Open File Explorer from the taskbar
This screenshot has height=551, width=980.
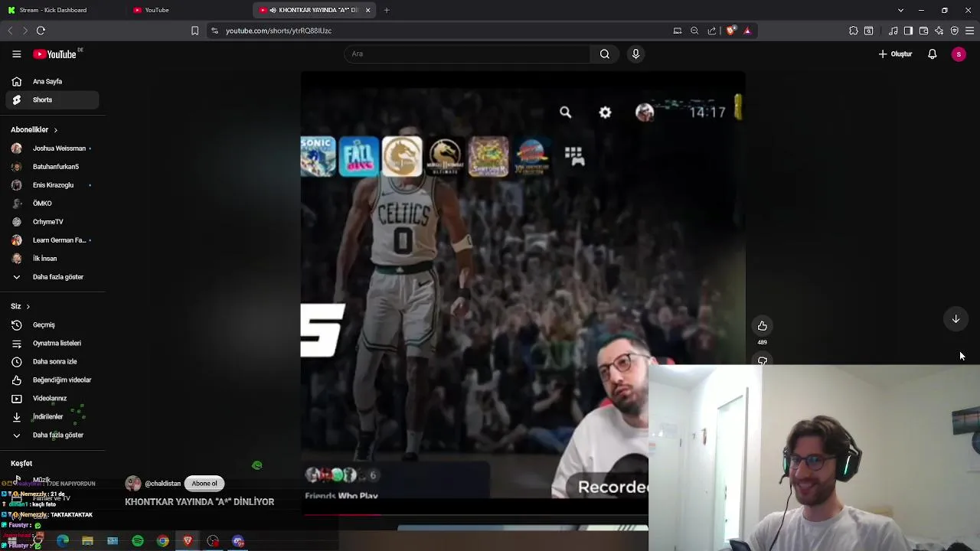88,541
